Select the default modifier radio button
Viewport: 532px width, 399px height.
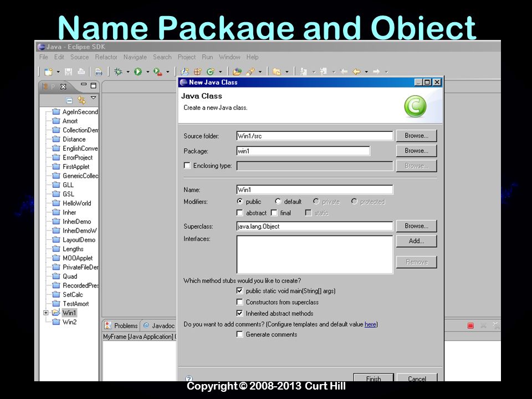coord(278,201)
